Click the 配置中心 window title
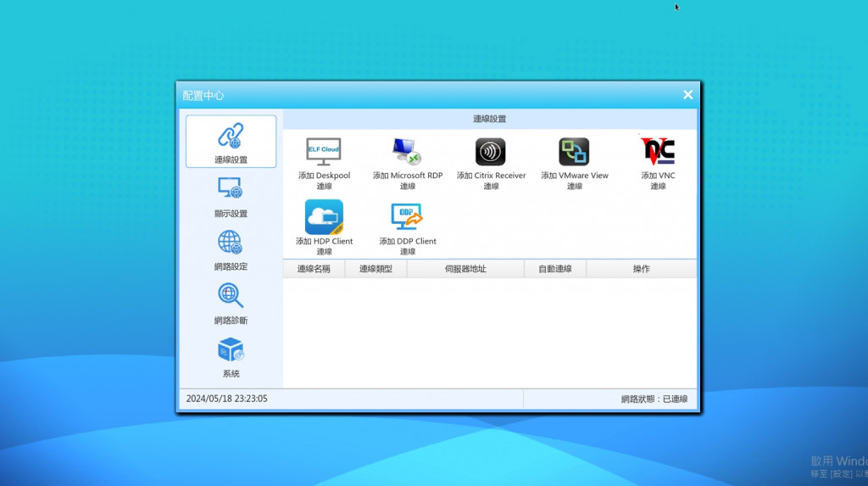This screenshot has width=868, height=486. point(203,95)
